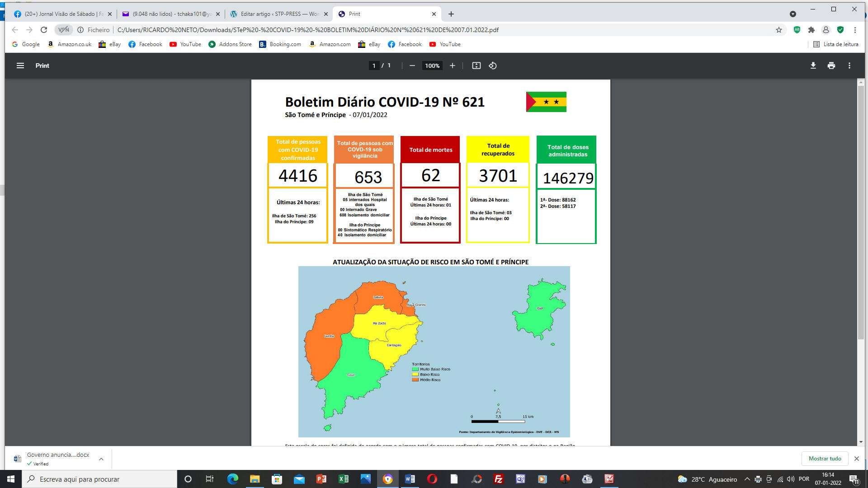The height and width of the screenshot is (488, 868).
Task: Show hidden system tray icons
Action: (x=747, y=479)
